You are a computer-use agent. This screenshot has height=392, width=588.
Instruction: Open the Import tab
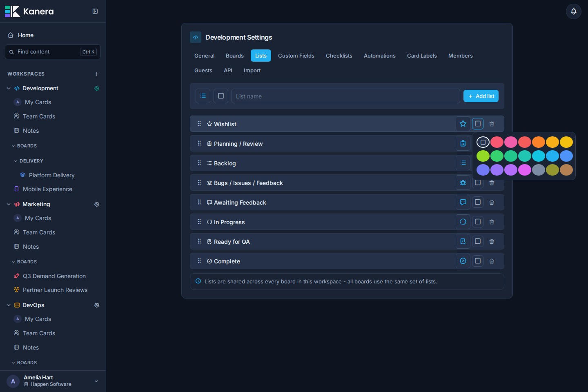tap(252, 70)
